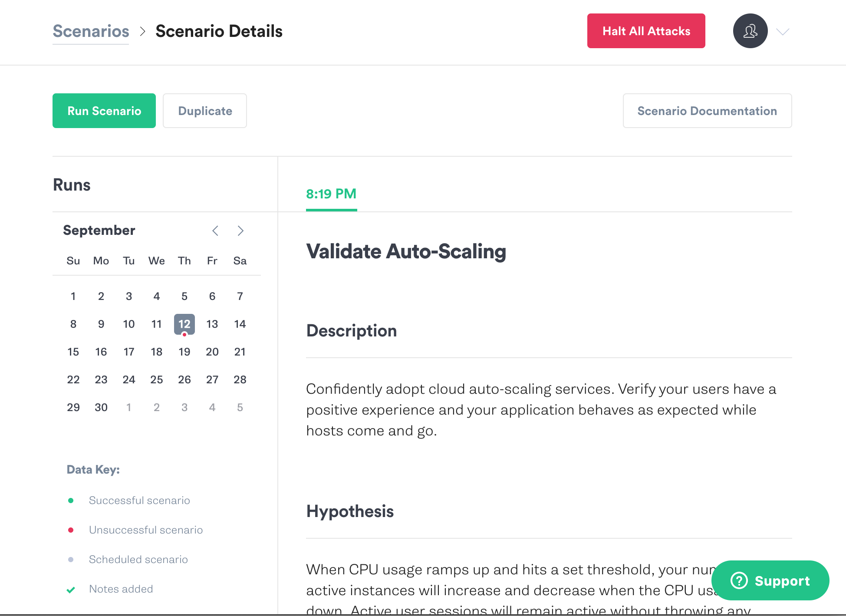Click the Notes added checkmark icon
Screen dimensions: 846x616
(71, 590)
